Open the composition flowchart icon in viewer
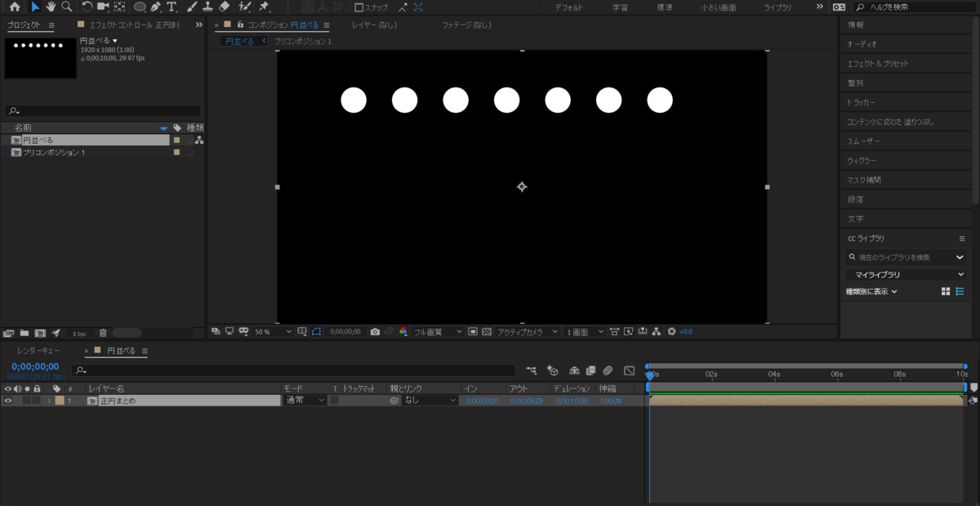The height and width of the screenshot is (506, 980). click(x=657, y=332)
